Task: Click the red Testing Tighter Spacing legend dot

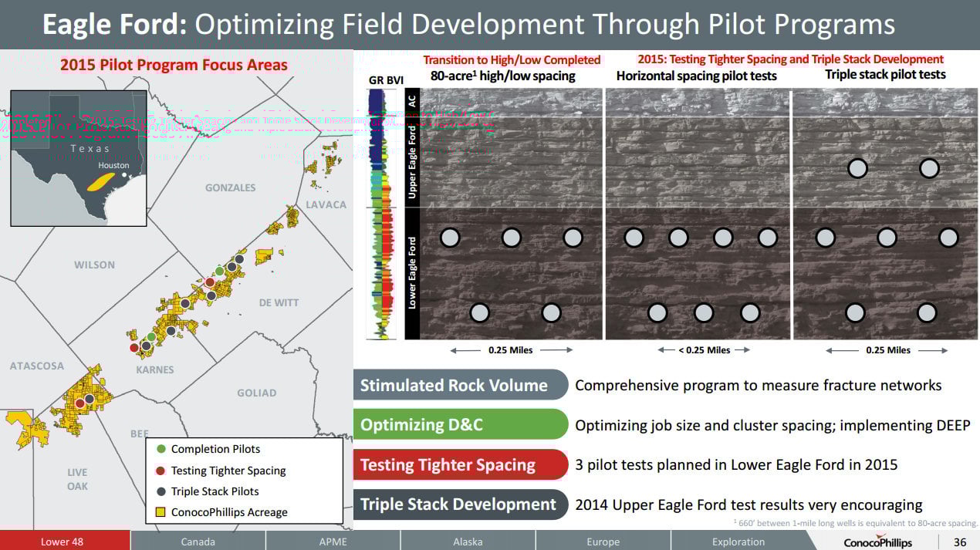Action: [x=161, y=471]
